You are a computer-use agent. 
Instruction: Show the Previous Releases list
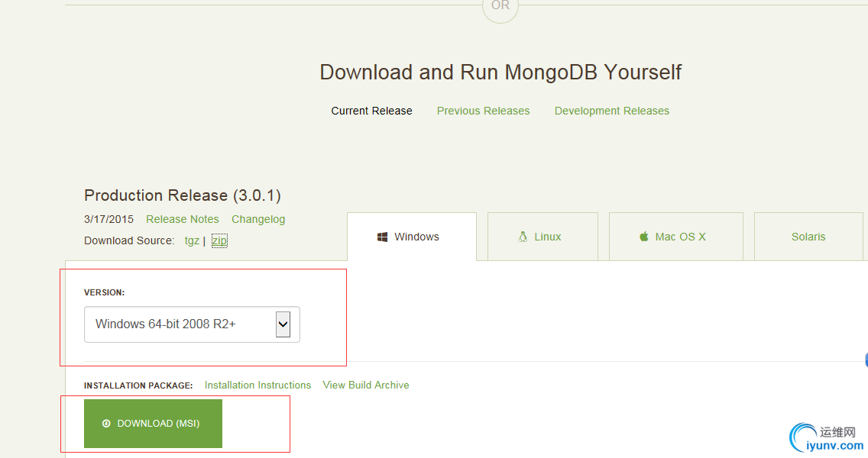pos(483,111)
